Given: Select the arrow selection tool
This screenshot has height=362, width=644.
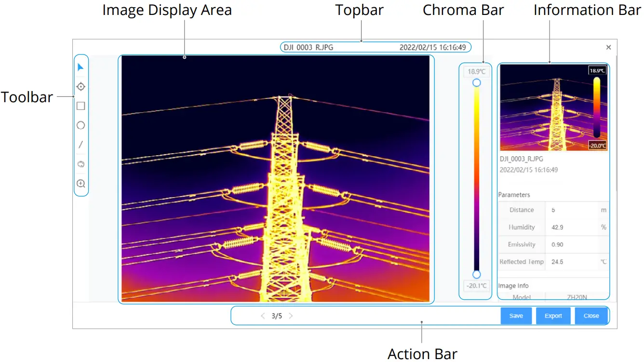Looking at the screenshot, I should point(80,67).
